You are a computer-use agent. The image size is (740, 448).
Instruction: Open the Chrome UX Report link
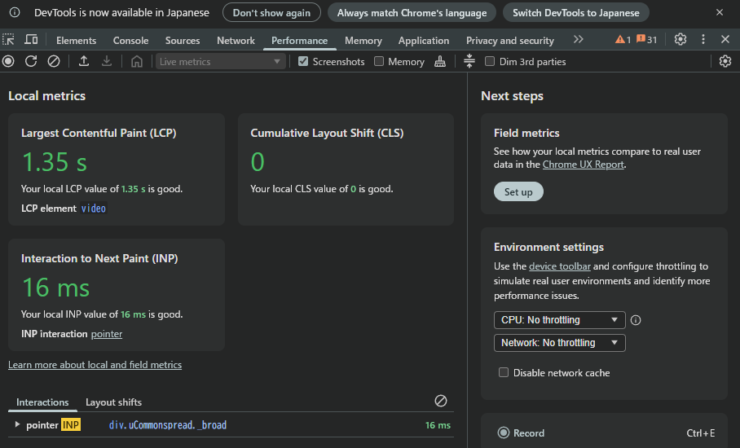pos(583,164)
